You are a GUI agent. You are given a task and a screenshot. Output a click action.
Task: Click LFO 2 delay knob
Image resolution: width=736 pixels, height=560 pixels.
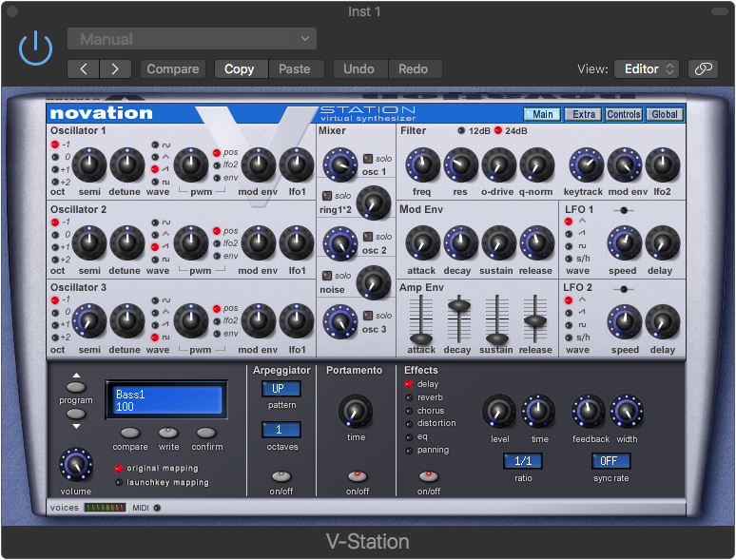pyautogui.click(x=663, y=322)
